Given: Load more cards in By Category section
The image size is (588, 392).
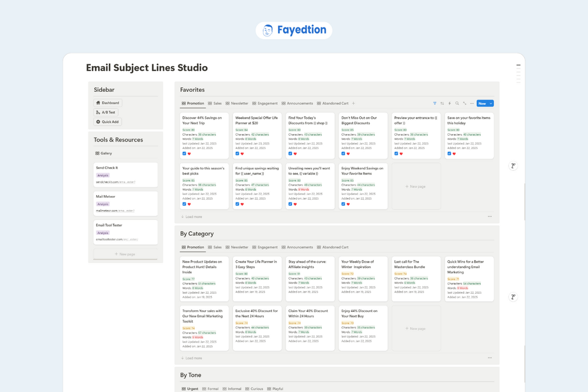Looking at the screenshot, I should tap(192, 358).
